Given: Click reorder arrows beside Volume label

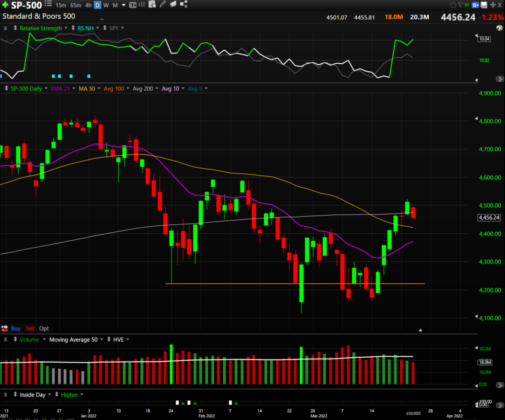Looking at the screenshot, I should [x=15, y=339].
